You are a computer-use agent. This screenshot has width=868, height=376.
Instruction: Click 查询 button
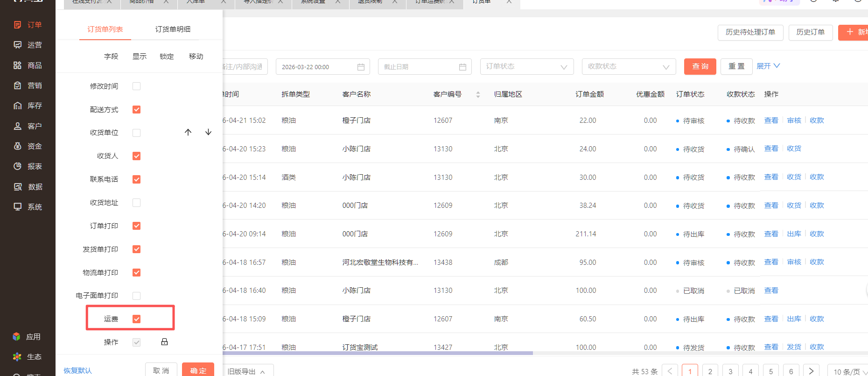click(x=700, y=66)
